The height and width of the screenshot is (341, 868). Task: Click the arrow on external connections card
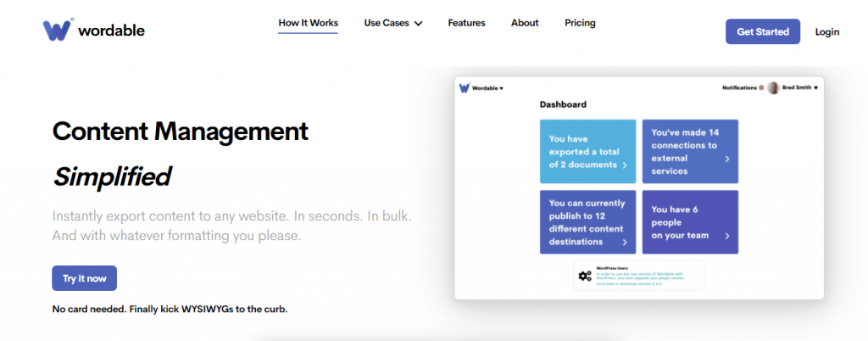tap(726, 159)
